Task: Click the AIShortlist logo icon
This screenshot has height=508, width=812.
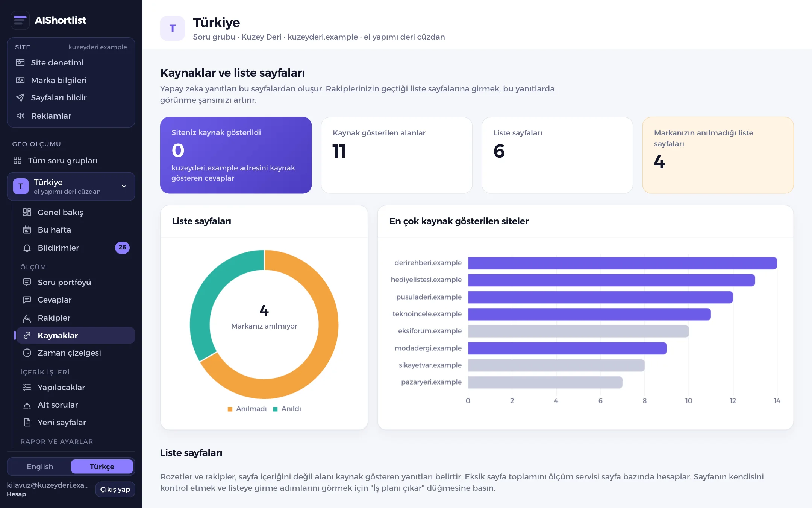Action: pos(20,20)
